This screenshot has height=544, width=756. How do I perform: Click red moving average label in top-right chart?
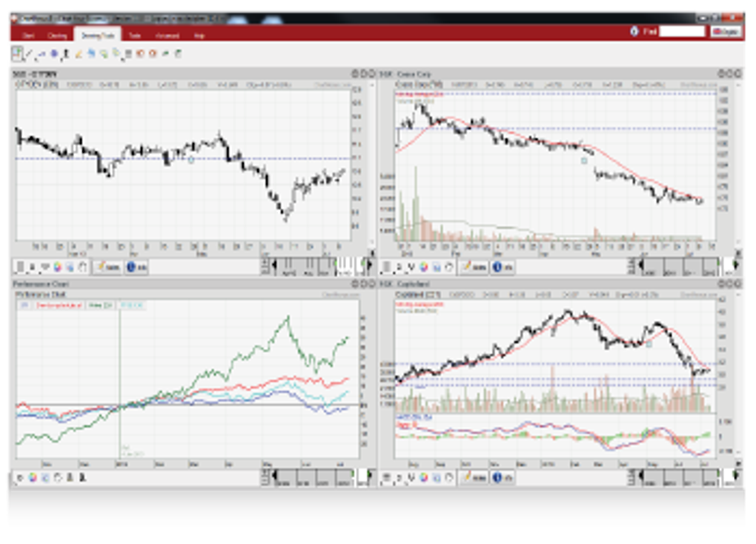point(420,94)
